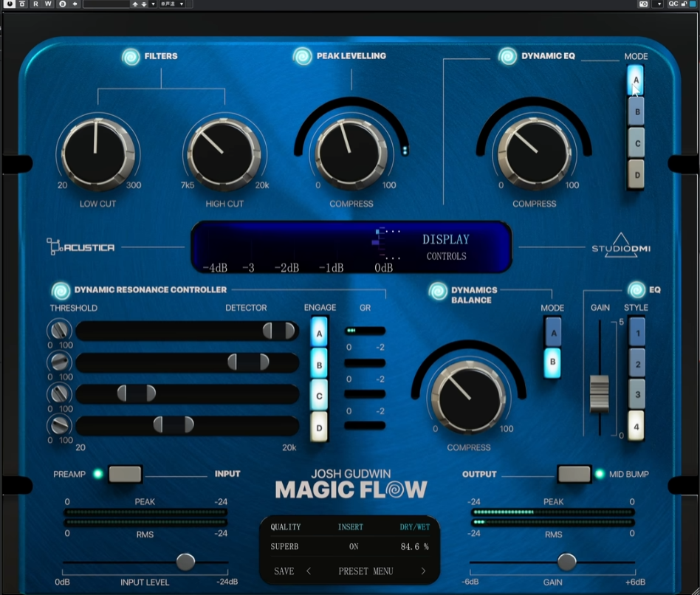Go to previous preset with left chevron
This screenshot has height=595, width=700.
pos(309,571)
